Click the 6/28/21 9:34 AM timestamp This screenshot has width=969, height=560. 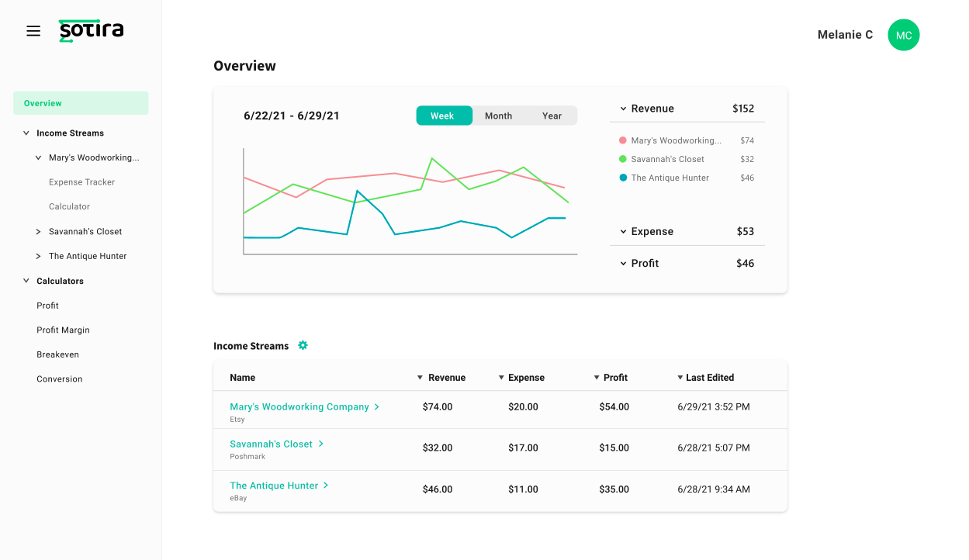pos(714,489)
